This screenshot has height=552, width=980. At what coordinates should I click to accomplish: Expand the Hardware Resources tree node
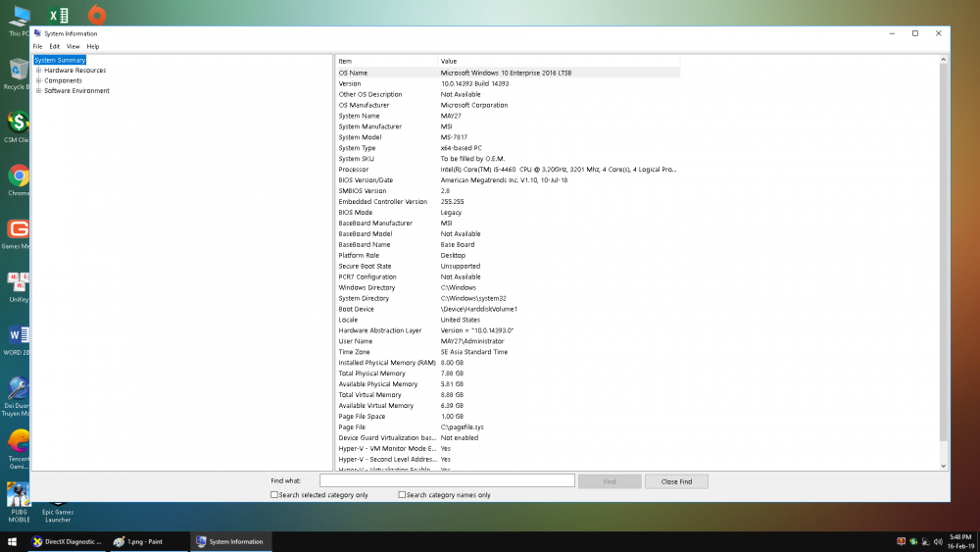click(38, 71)
